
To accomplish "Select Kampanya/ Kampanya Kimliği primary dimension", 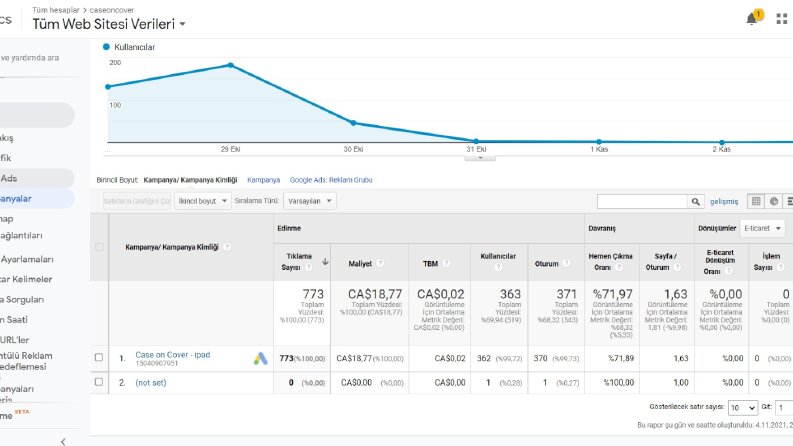I will pyautogui.click(x=190, y=180).
